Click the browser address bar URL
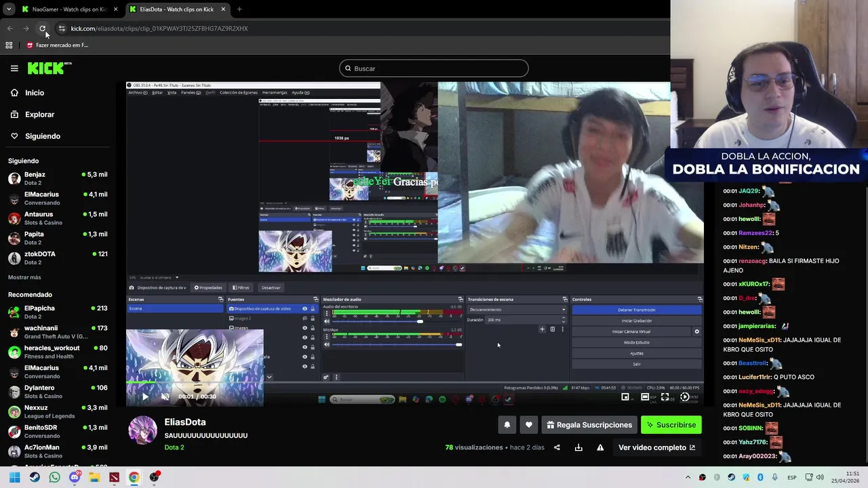 click(x=159, y=28)
